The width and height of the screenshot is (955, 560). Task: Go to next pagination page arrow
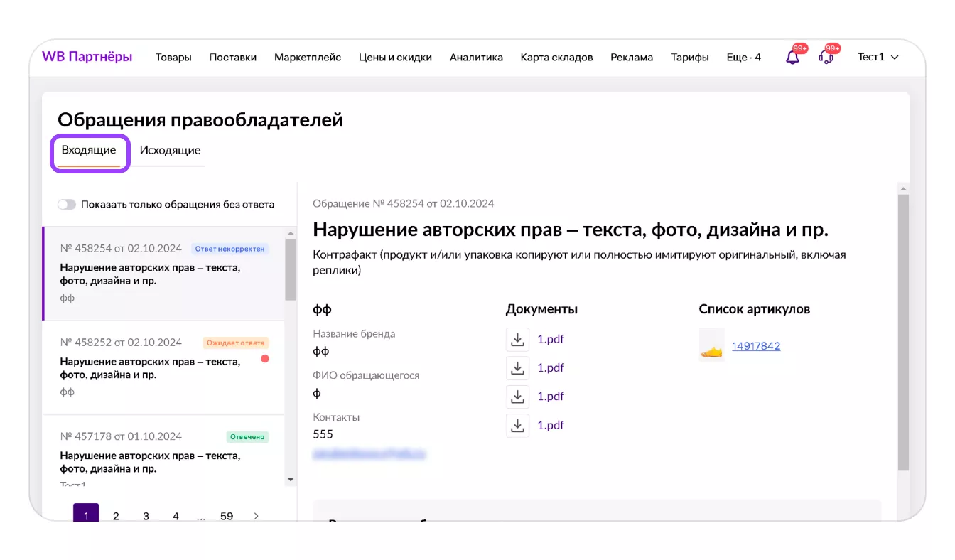(257, 517)
